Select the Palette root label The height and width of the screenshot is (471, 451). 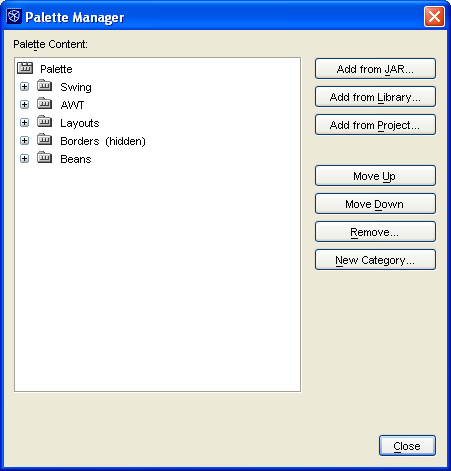click(56, 69)
